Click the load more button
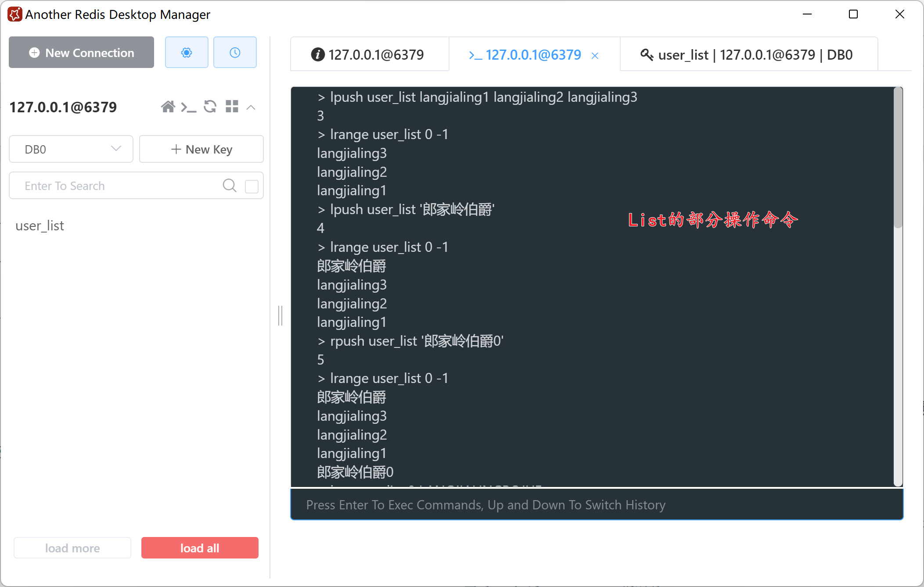Viewport: 924px width, 587px height. 72,548
